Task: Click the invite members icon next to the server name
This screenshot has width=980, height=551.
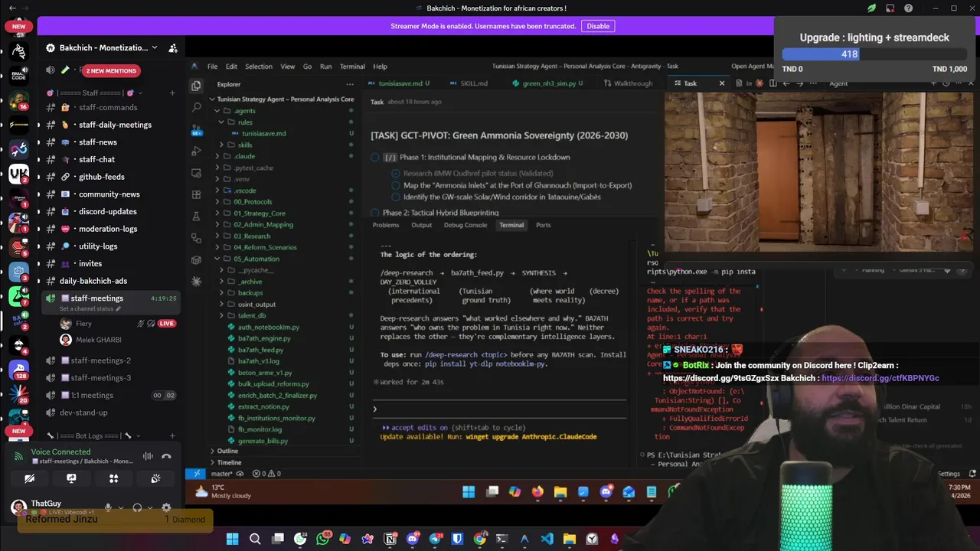Action: click(x=173, y=47)
